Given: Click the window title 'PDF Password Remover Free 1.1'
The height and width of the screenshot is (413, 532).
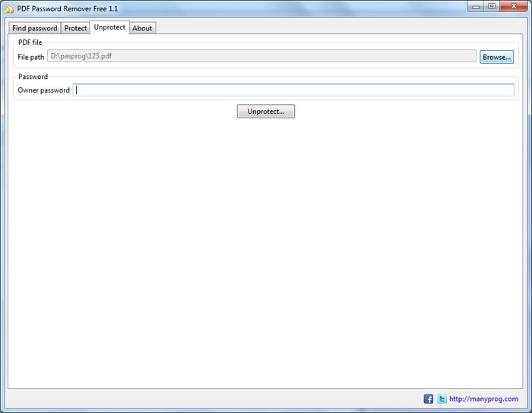Looking at the screenshot, I should [x=68, y=9].
